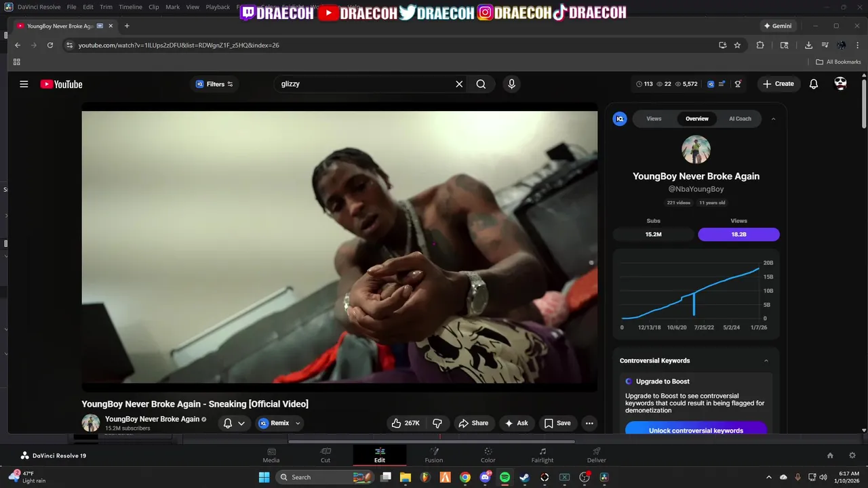The width and height of the screenshot is (868, 488).
Task: Select the vidIQ Overview tab
Action: (697, 119)
